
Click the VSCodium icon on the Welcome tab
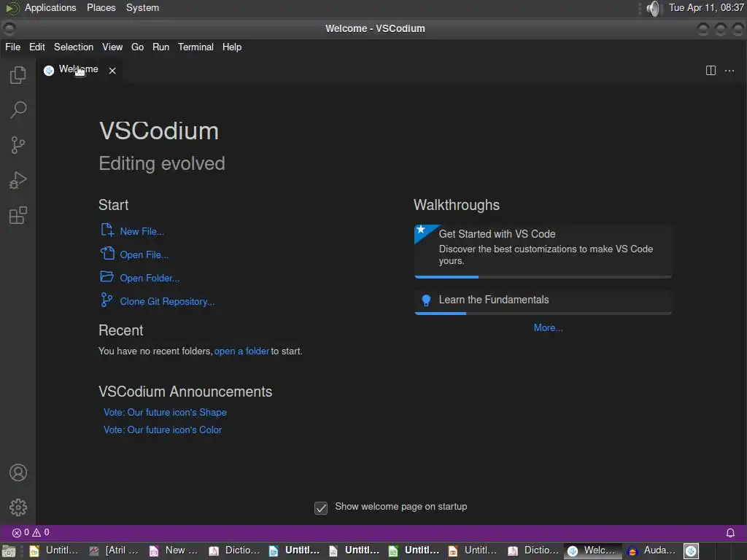click(49, 71)
